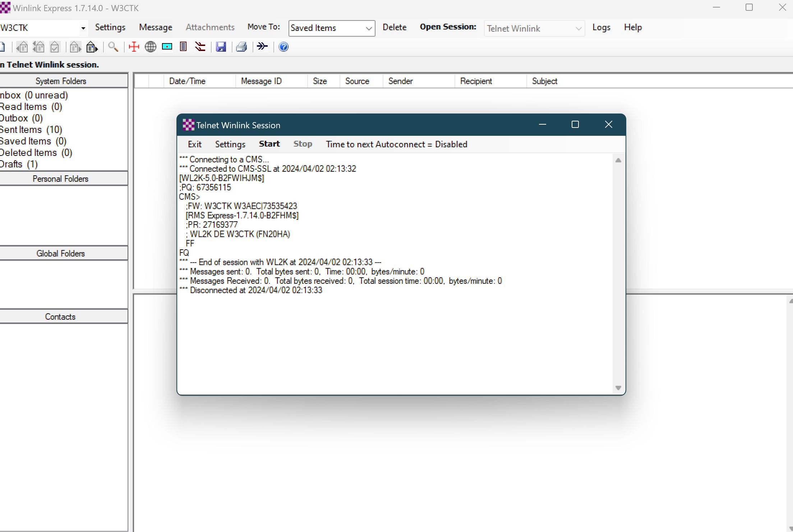This screenshot has height=532, width=793.
Task: Click the globe grid icon
Action: coord(151,47)
